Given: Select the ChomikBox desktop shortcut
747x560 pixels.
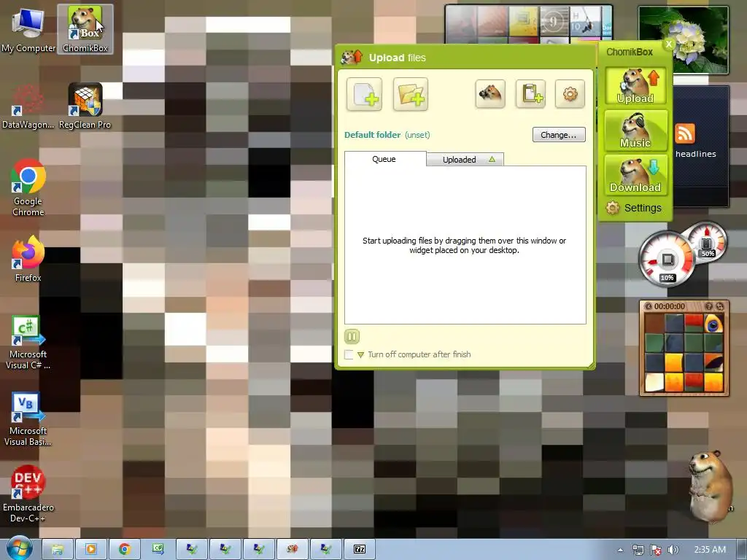Looking at the screenshot, I should pos(85,29).
